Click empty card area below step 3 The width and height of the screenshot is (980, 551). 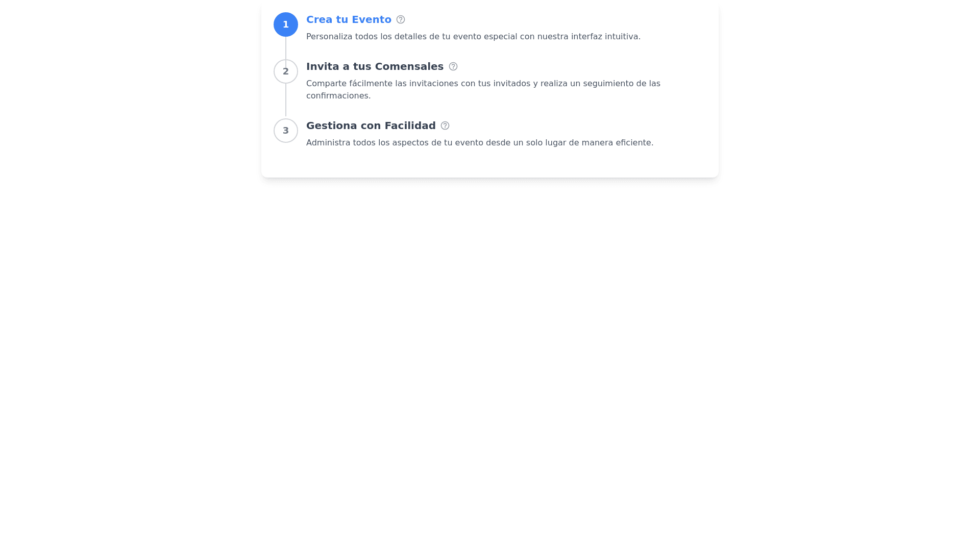[x=490, y=164]
